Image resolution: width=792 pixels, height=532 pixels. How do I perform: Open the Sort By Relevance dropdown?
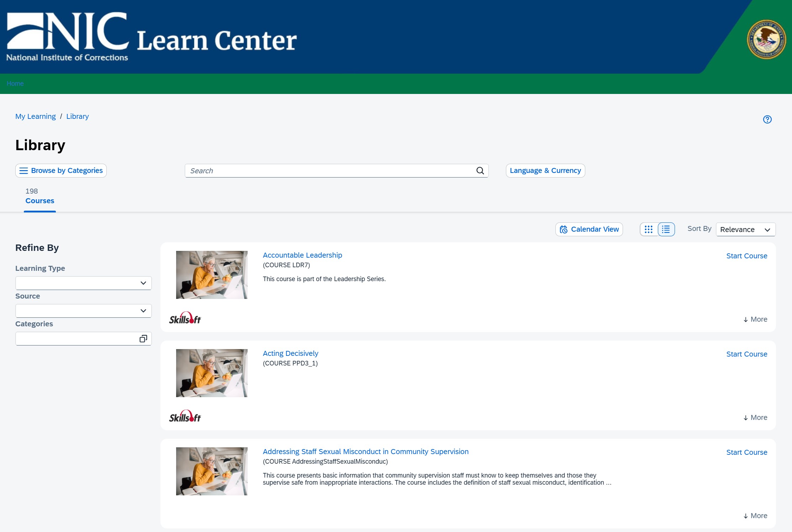[745, 229]
